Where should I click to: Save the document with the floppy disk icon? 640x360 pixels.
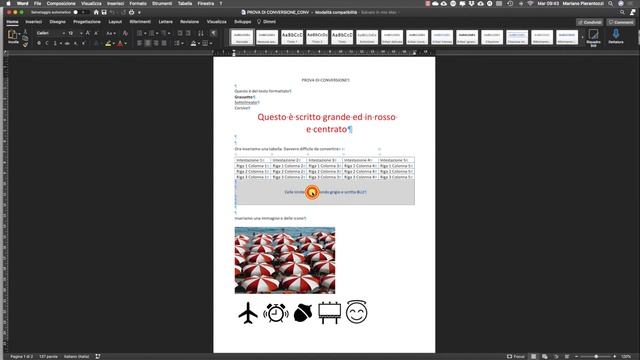coord(104,12)
